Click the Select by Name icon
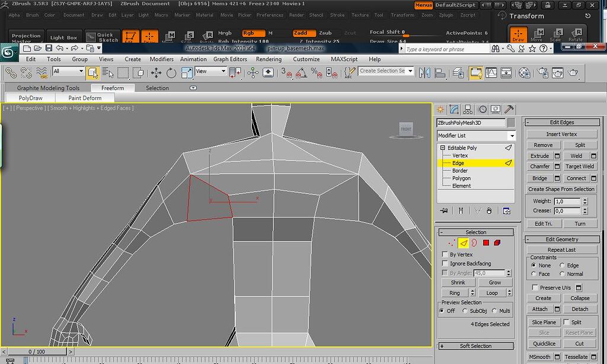This screenshot has width=607, height=364. click(x=109, y=72)
